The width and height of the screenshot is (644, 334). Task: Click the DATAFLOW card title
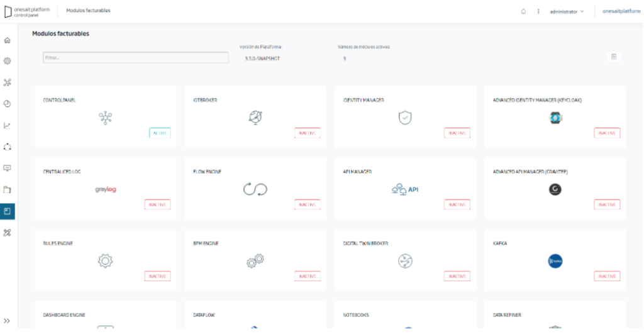204,315
